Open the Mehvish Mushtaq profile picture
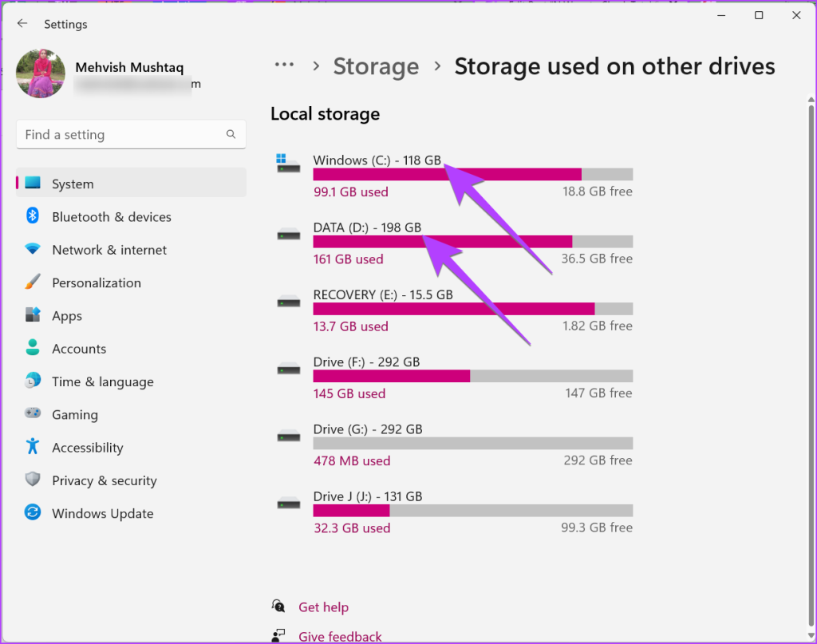 (x=40, y=73)
